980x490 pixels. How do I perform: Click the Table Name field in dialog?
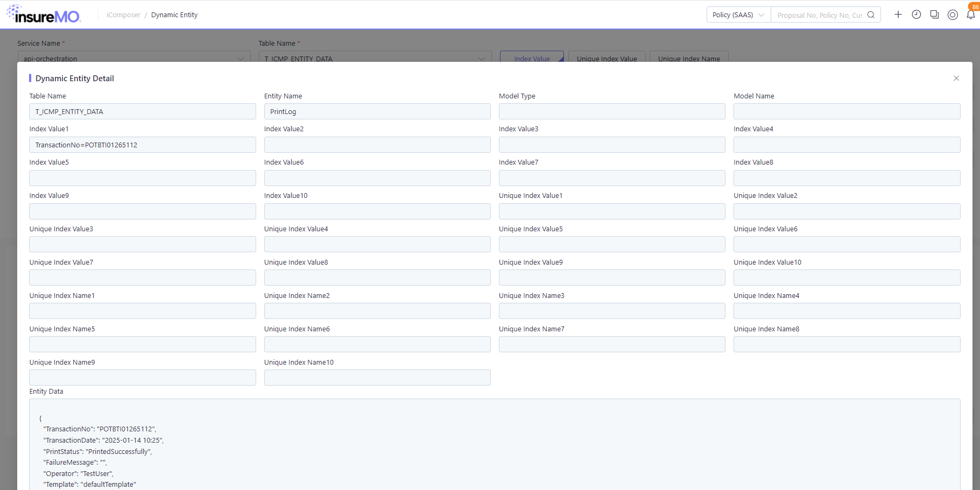pos(143,111)
